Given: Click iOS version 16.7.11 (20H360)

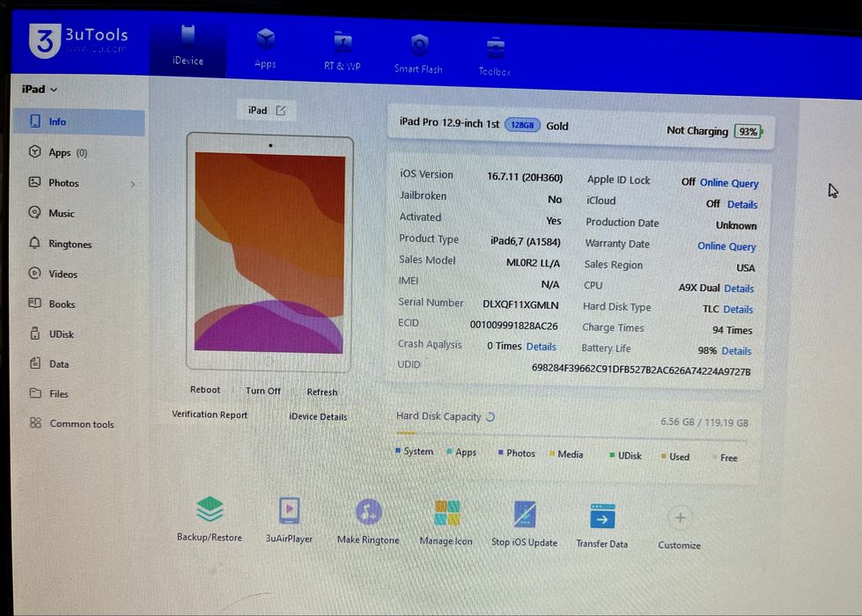Looking at the screenshot, I should (x=525, y=177).
